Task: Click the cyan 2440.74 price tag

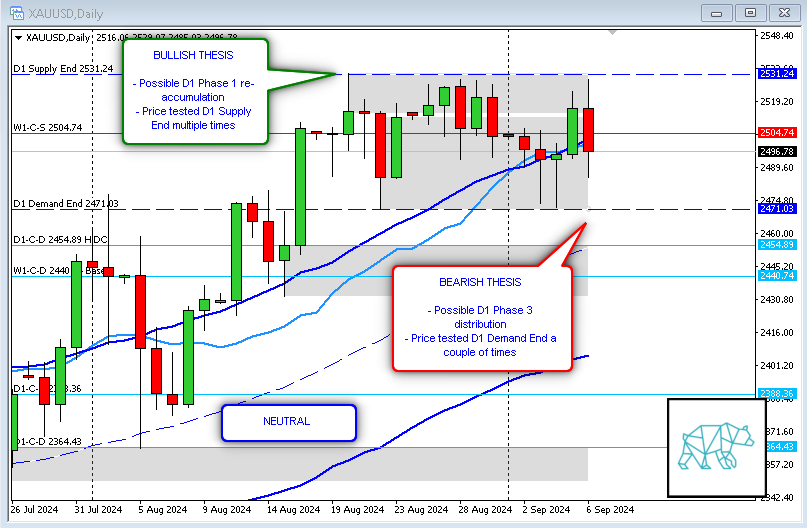Action: [776, 276]
